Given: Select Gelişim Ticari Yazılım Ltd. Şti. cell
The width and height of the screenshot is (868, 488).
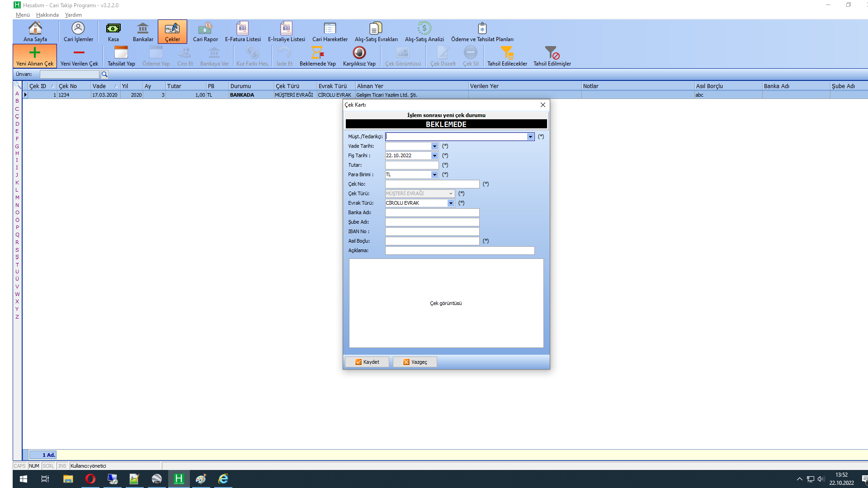Looking at the screenshot, I should (x=412, y=95).
